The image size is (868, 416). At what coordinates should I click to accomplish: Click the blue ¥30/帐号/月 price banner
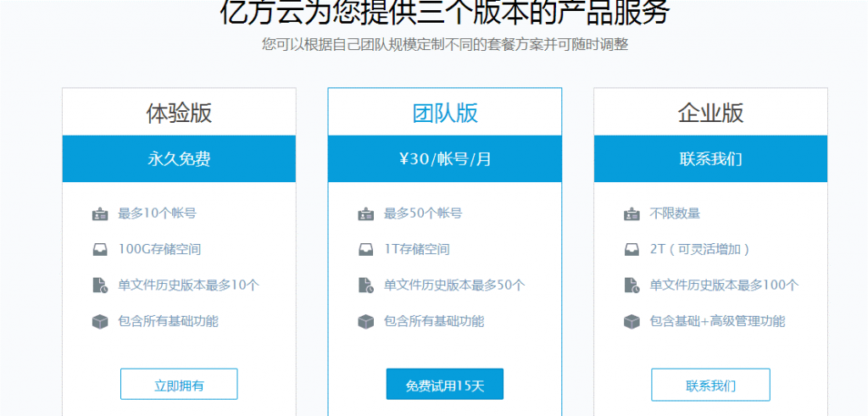click(445, 158)
